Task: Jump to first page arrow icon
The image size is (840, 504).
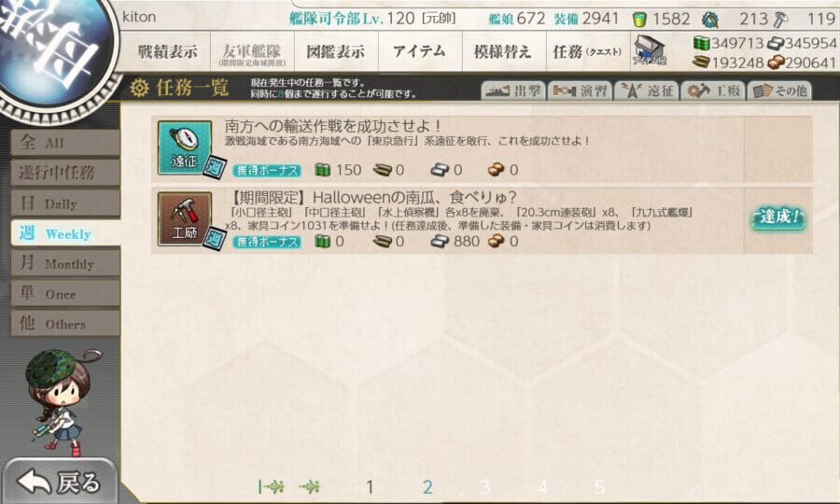Action: pyautogui.click(x=271, y=486)
